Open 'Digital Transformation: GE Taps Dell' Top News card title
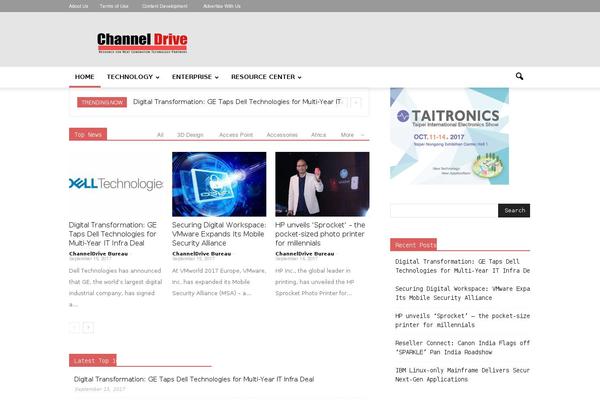 [113, 234]
